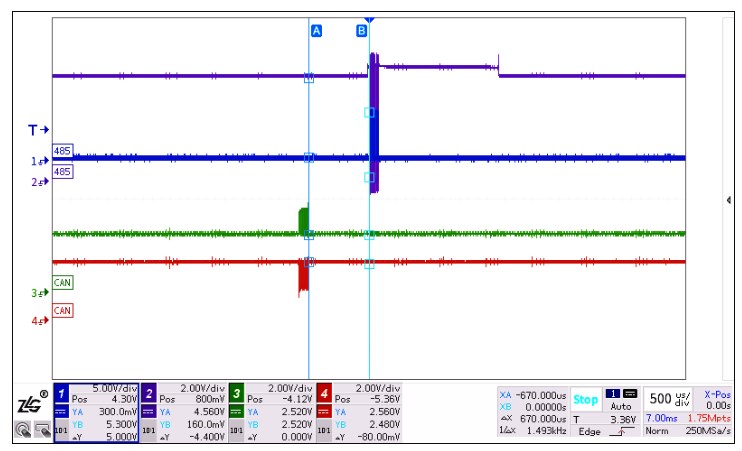Toggle channel 2 DC coupling icon
The image size is (742, 451).
coord(149,412)
